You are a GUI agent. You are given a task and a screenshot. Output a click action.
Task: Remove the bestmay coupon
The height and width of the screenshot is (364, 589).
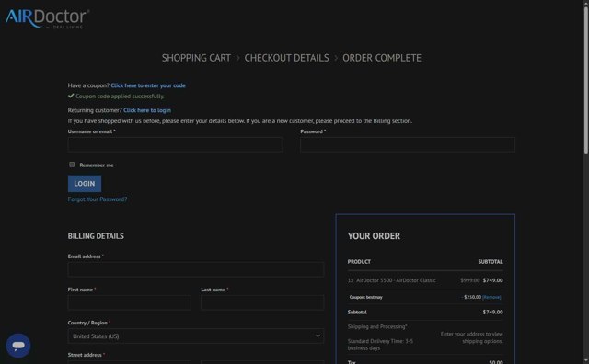pyautogui.click(x=491, y=297)
